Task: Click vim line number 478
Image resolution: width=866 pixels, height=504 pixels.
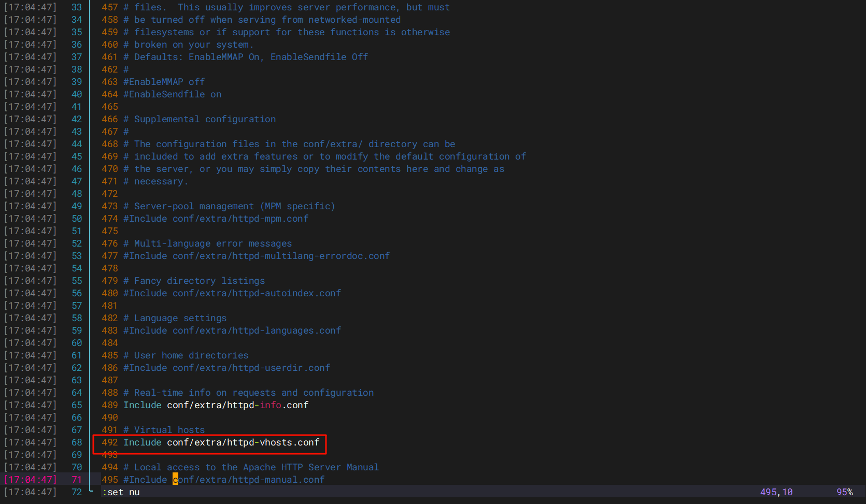Action: [x=110, y=268]
